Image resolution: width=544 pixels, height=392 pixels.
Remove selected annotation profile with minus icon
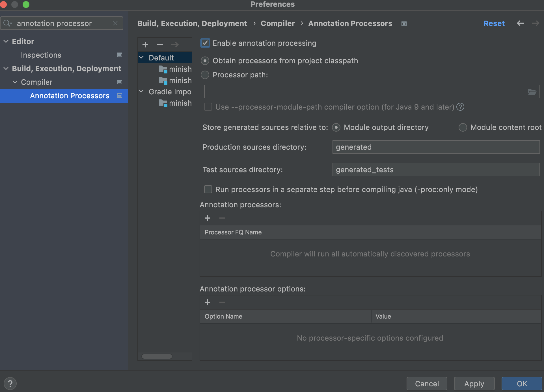[160, 45]
